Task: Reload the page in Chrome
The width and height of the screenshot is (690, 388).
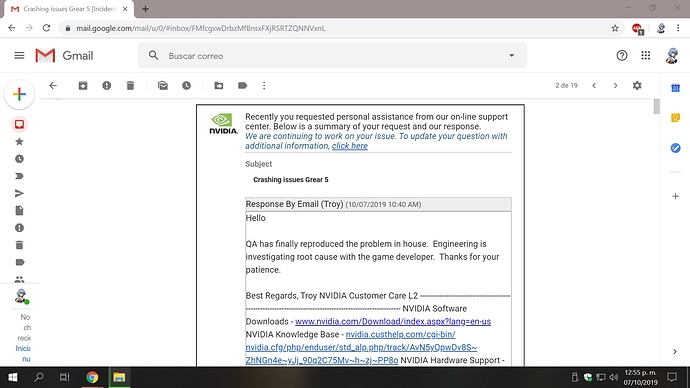Action: coord(46,28)
